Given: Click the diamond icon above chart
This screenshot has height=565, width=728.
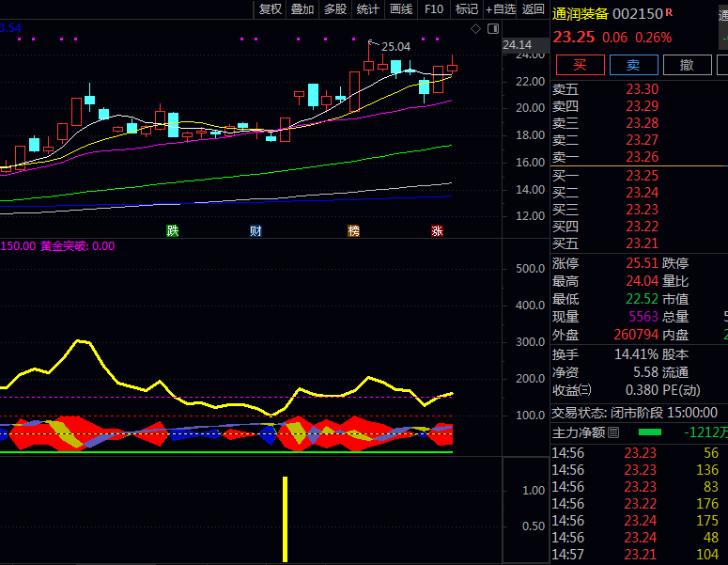Looking at the screenshot, I should tap(475, 29).
